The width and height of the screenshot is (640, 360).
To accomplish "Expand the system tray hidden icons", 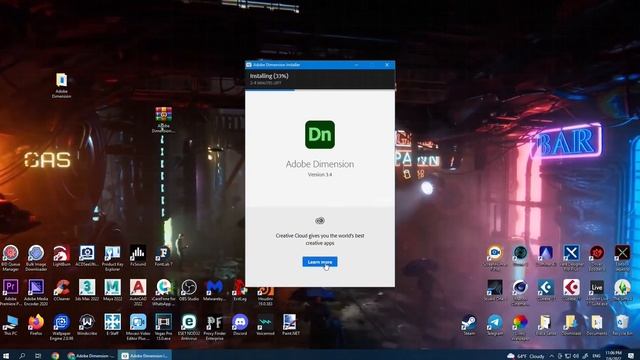I will click(x=552, y=356).
